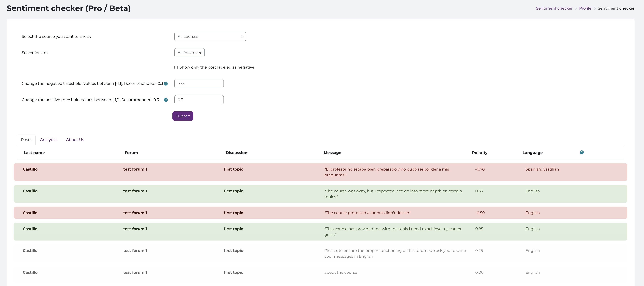Click the negative threshold input field

[199, 84]
